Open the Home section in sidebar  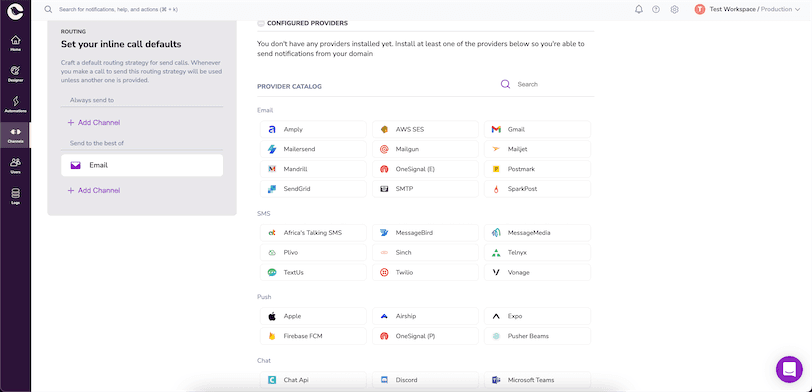[x=16, y=43]
